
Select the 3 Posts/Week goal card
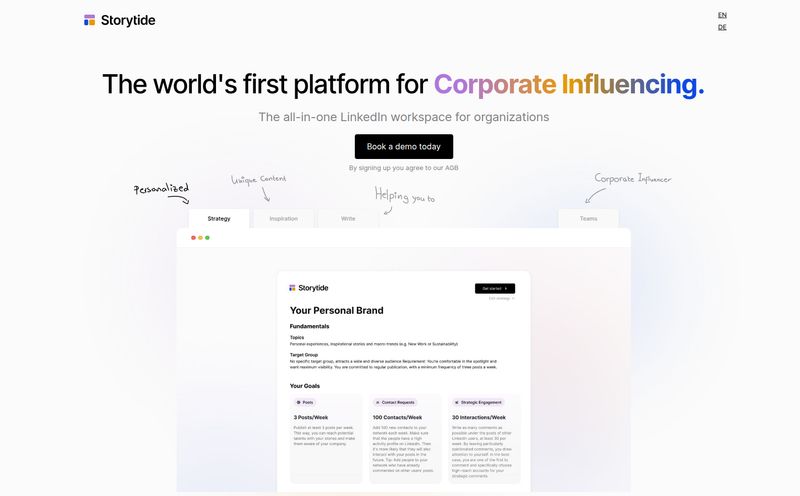326,438
